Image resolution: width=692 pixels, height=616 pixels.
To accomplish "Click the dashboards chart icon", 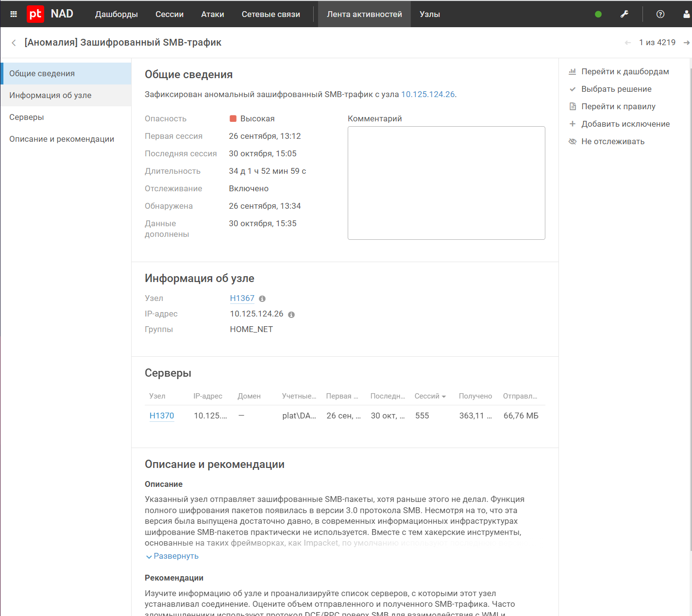I will pyautogui.click(x=573, y=71).
